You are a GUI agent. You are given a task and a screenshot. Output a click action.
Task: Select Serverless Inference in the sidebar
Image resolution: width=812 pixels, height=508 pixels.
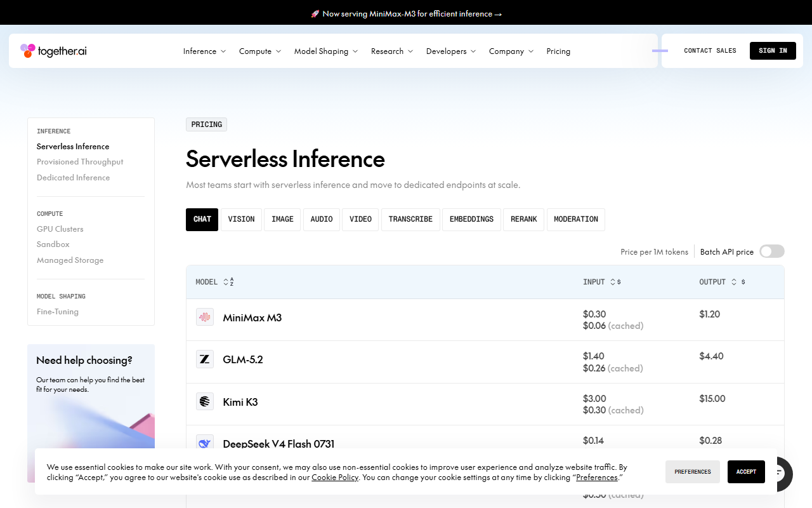pyautogui.click(x=73, y=147)
